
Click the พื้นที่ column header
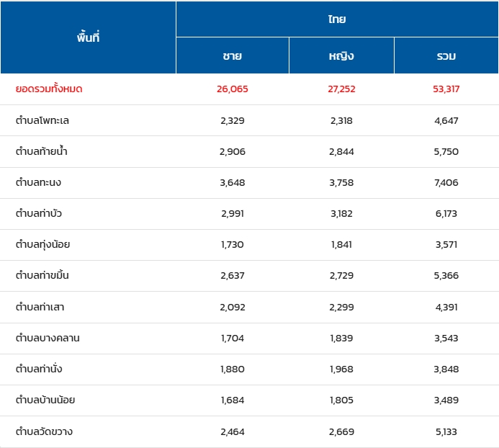coord(88,37)
